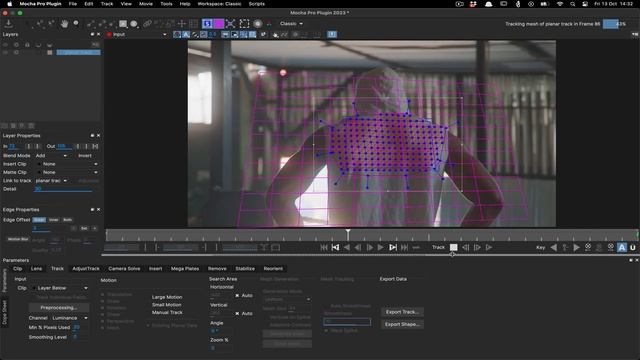This screenshot has width=640, height=360.
Task: Select Inner edge offset option
Action: click(53, 220)
